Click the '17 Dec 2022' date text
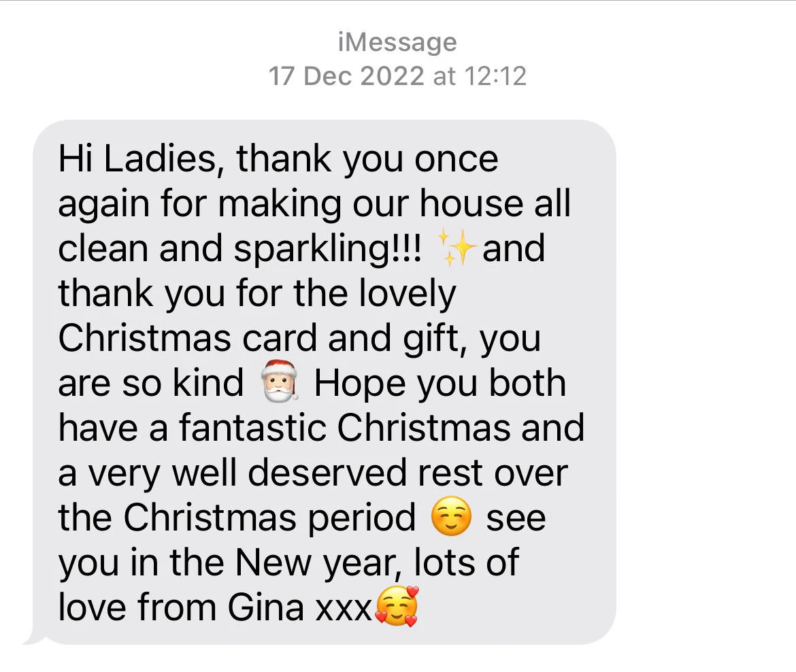Screen dimensions: 796x672 pyautogui.click(x=346, y=76)
